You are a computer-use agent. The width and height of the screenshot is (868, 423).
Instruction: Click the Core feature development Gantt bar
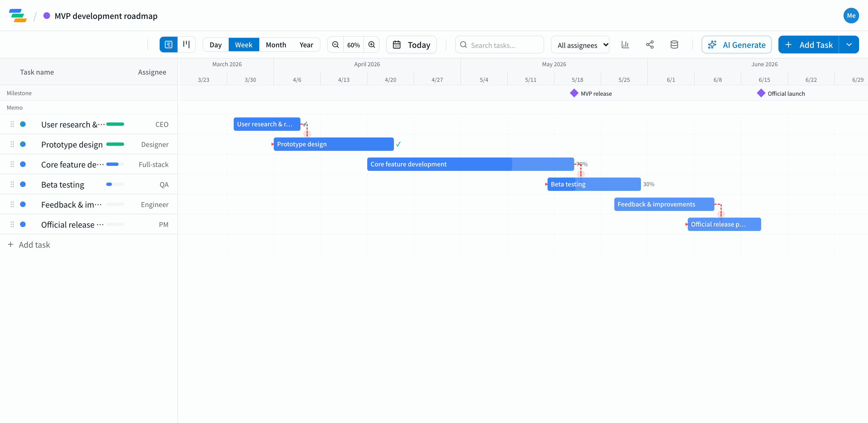pyautogui.click(x=470, y=164)
